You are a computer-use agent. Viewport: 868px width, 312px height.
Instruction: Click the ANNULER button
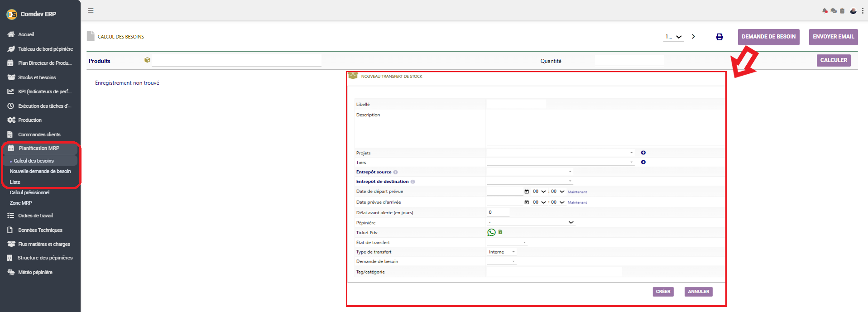(x=699, y=292)
